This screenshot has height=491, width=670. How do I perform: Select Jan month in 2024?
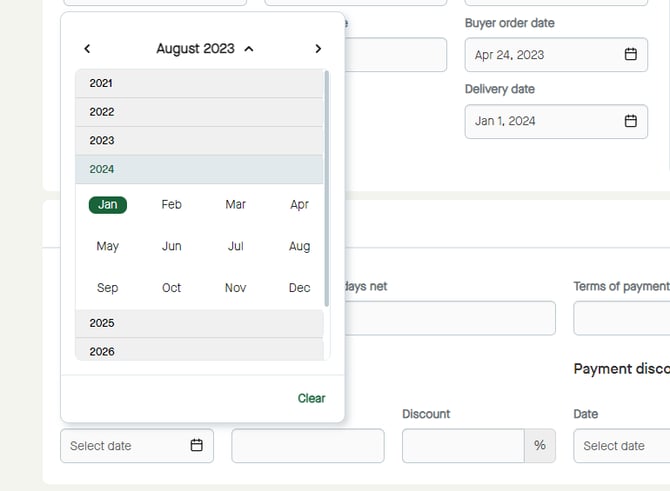(x=108, y=205)
